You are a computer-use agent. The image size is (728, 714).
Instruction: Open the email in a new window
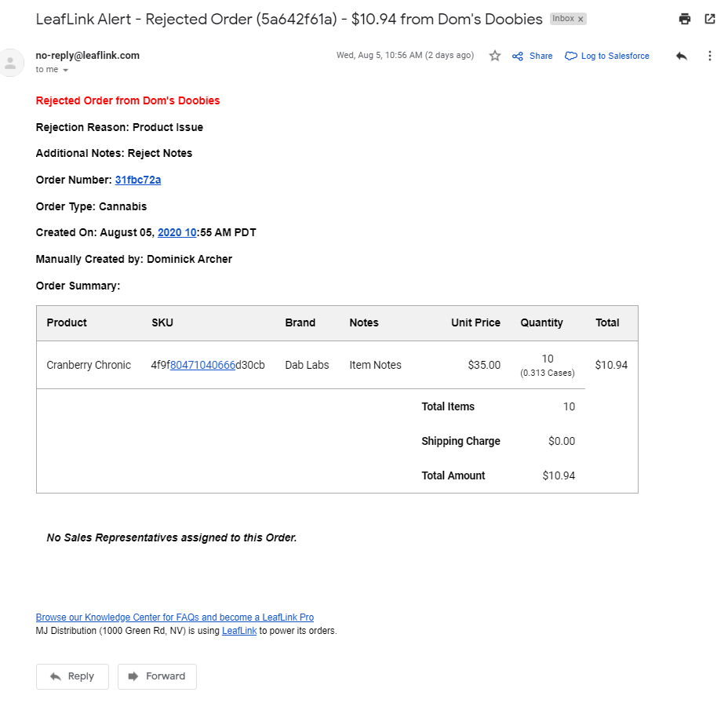(x=709, y=19)
